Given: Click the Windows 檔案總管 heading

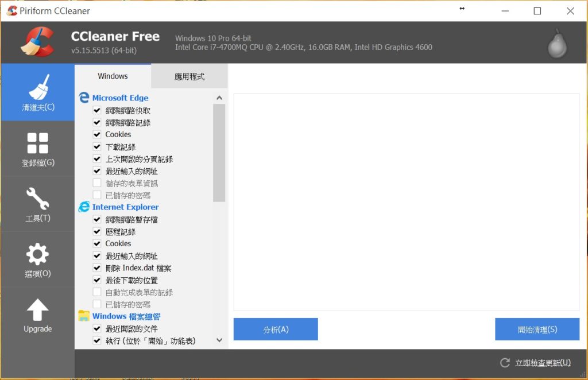Looking at the screenshot, I should coord(126,316).
